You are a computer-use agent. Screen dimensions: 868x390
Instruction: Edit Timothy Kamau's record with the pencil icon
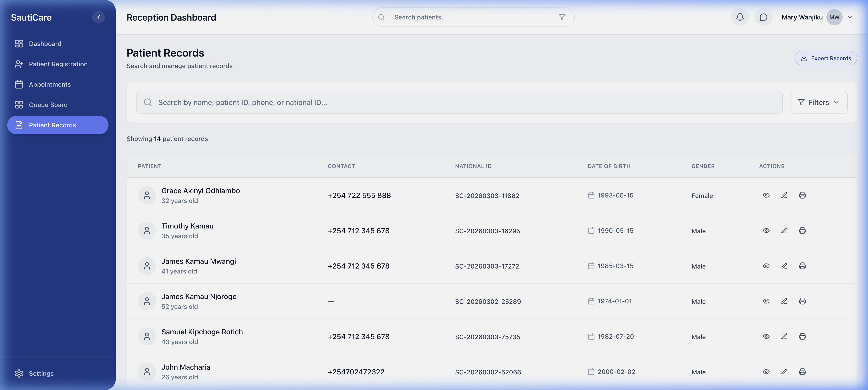pyautogui.click(x=784, y=231)
